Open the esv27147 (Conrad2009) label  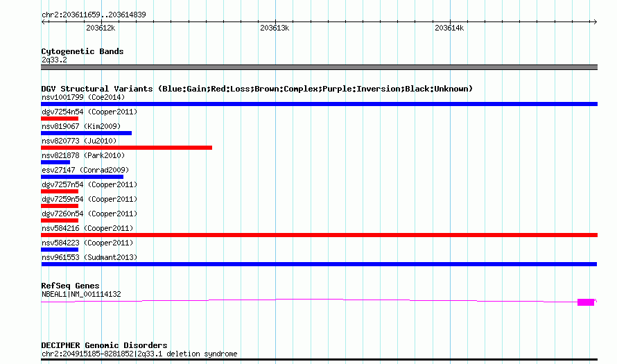85,170
